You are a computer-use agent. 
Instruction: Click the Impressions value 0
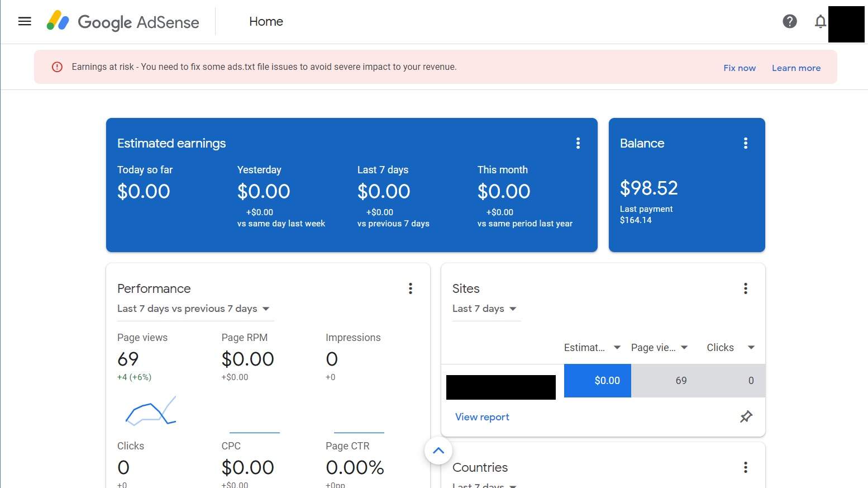tap(332, 359)
